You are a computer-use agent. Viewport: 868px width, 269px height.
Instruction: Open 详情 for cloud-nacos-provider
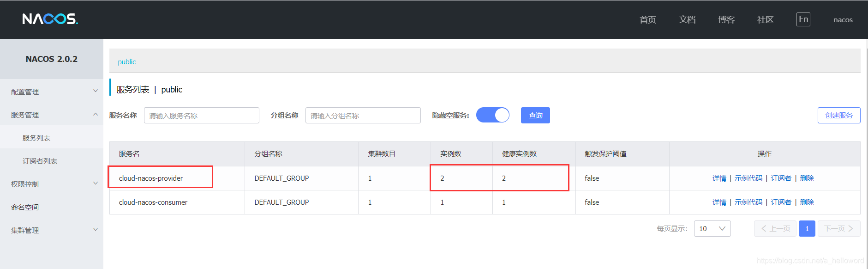pyautogui.click(x=719, y=178)
